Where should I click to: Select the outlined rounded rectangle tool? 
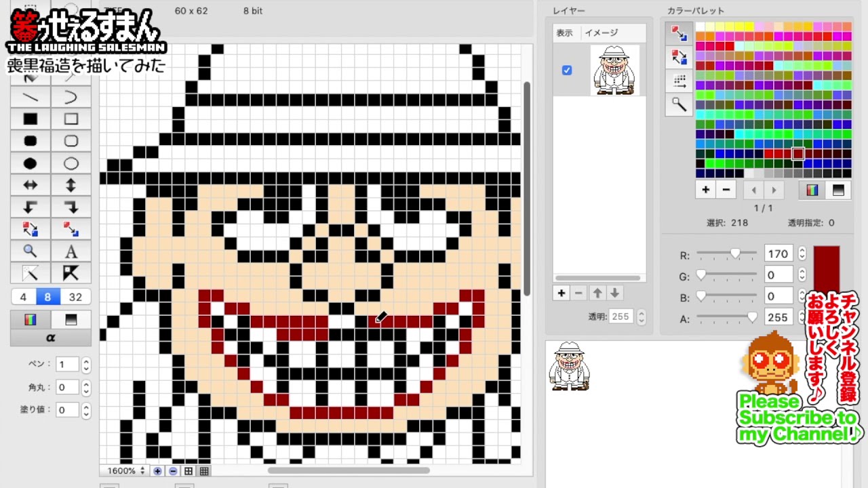(x=71, y=141)
